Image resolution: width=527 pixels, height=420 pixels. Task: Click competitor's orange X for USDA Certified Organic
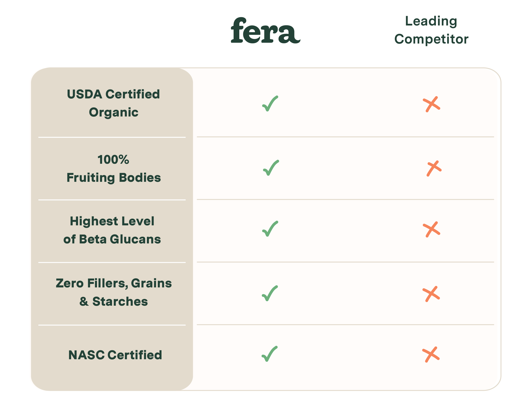pyautogui.click(x=431, y=104)
